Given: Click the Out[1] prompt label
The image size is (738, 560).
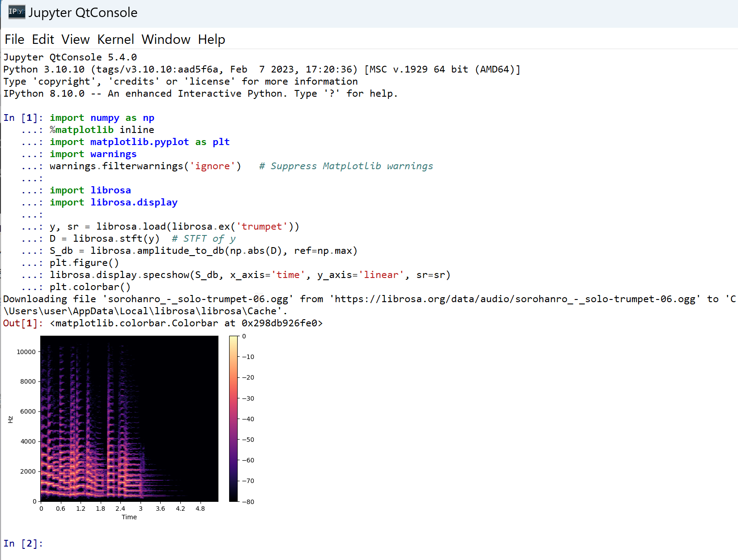Looking at the screenshot, I should coord(23,323).
